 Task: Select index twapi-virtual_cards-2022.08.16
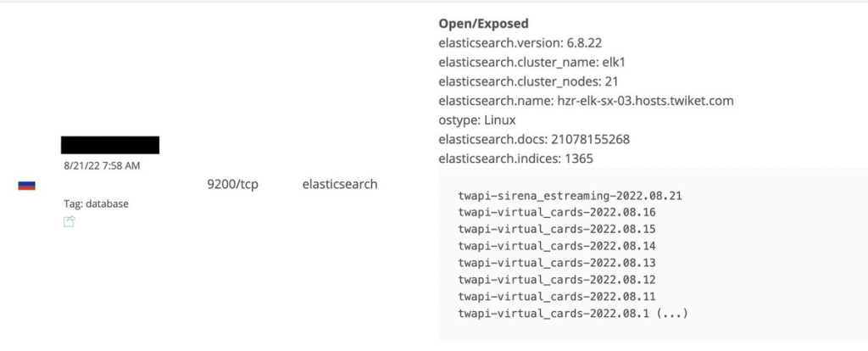(x=557, y=213)
